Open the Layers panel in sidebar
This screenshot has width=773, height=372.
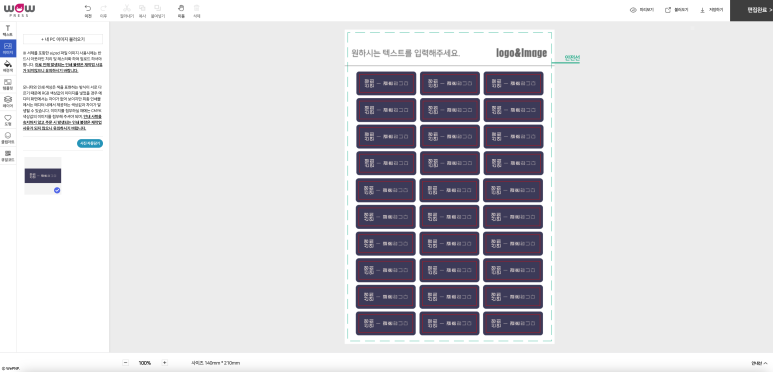[8, 102]
